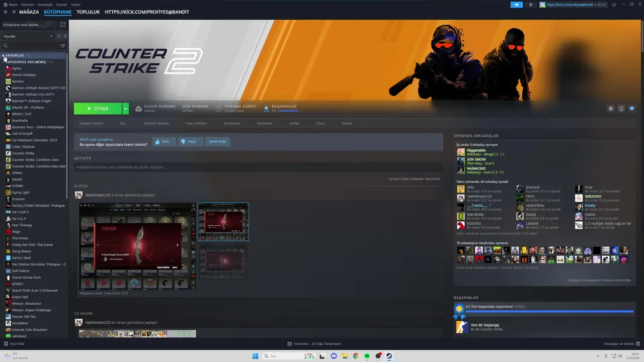644x362 pixels.
Task: Open the Big Picture mode monitor icon
Action: [614, 5]
